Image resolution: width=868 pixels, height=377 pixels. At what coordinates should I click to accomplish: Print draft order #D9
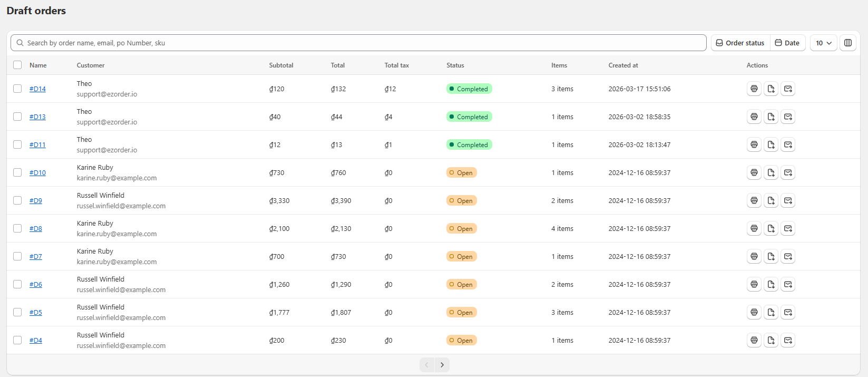click(x=754, y=200)
